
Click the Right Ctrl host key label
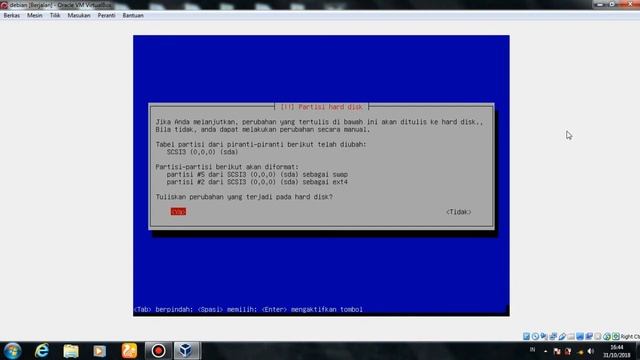click(630, 336)
